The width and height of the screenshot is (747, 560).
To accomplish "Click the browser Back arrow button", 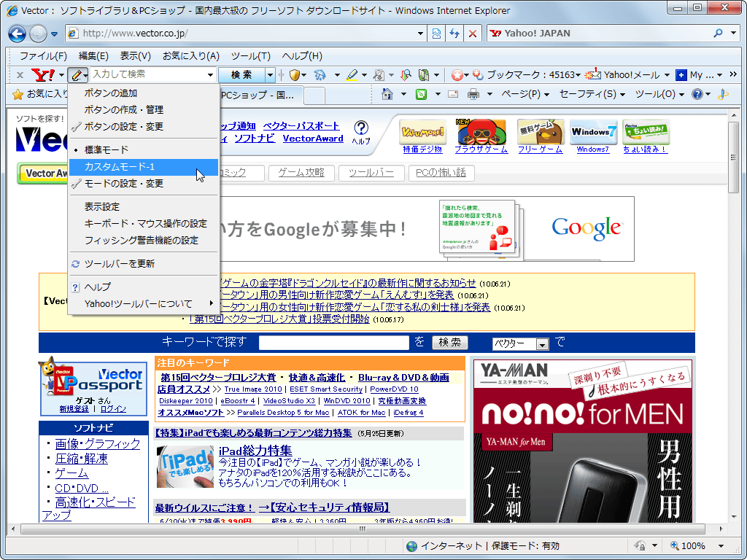I will point(18,34).
